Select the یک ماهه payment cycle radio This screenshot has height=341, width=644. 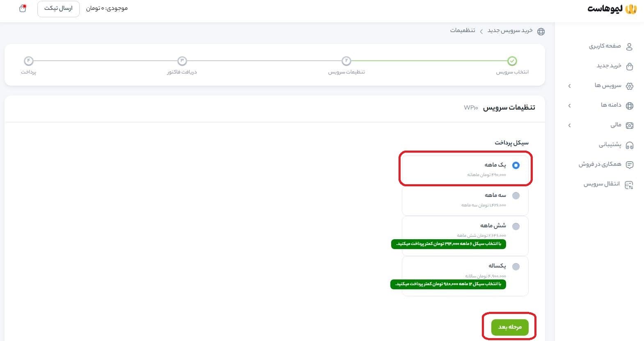[516, 165]
